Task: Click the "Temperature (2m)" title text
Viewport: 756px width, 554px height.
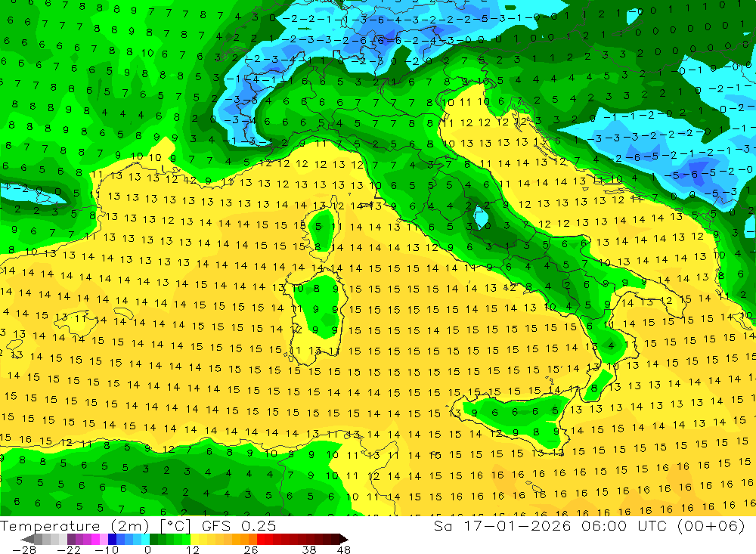Action: [x=74, y=526]
